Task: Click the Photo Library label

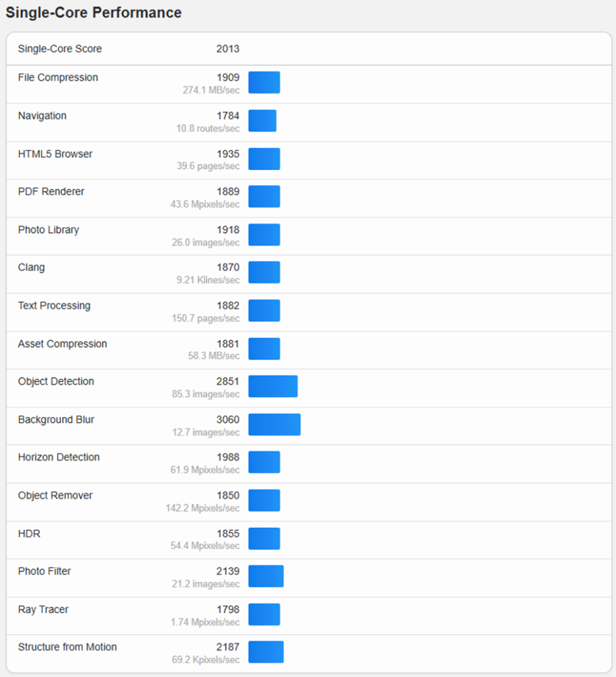Action: pos(48,230)
